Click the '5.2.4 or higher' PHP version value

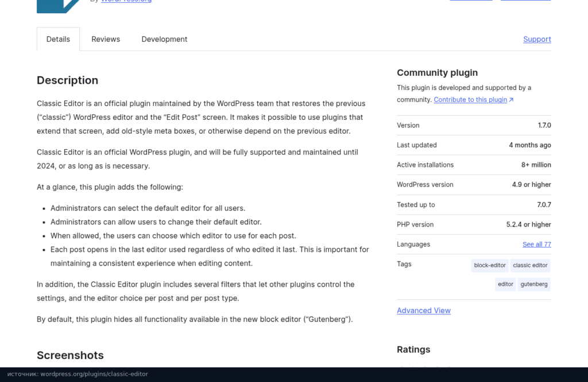[528, 225]
